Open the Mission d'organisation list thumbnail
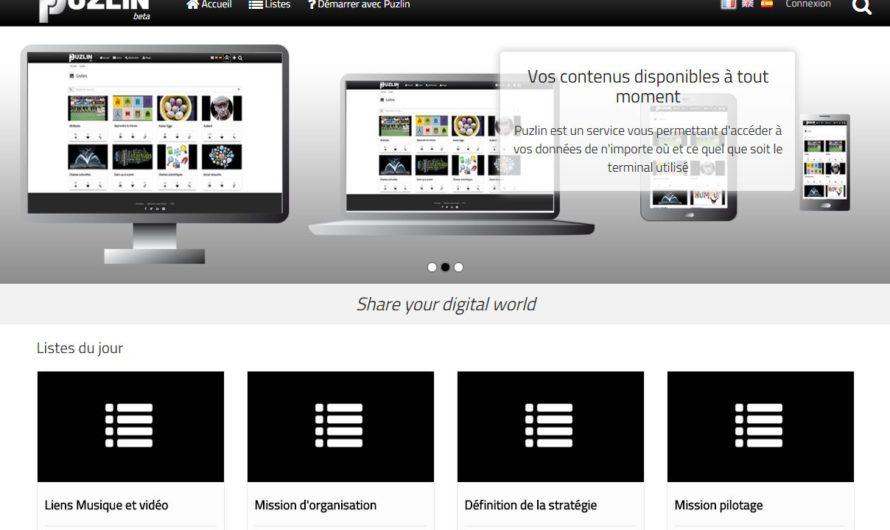The width and height of the screenshot is (890, 530). [341, 427]
